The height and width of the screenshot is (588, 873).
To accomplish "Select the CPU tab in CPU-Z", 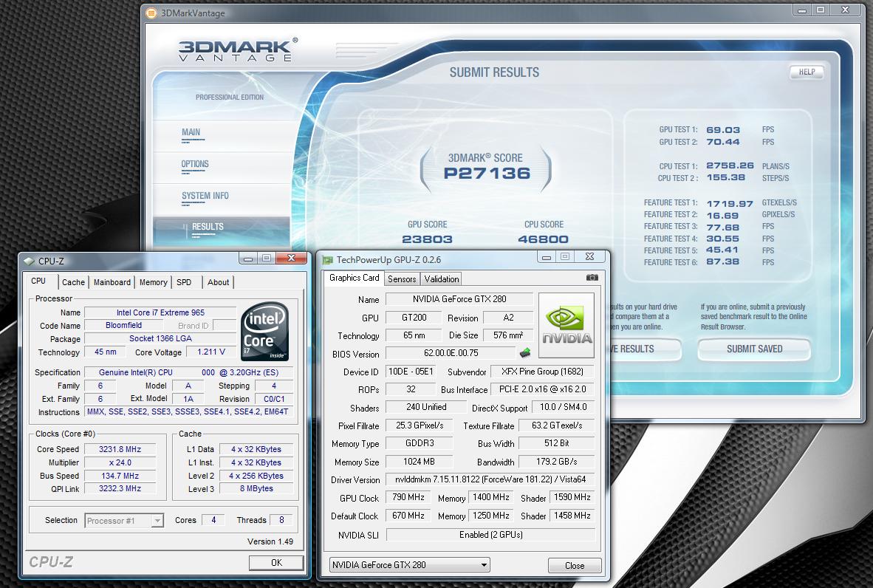I will 38,281.
